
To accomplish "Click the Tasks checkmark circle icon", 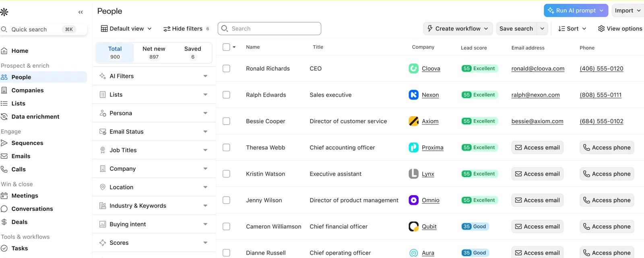I will 4,248.
